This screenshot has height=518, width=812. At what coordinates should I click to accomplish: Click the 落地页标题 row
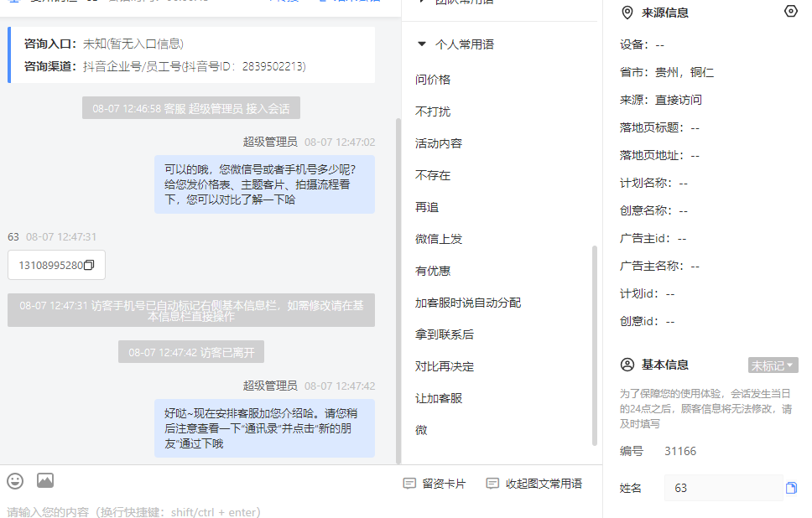659,127
